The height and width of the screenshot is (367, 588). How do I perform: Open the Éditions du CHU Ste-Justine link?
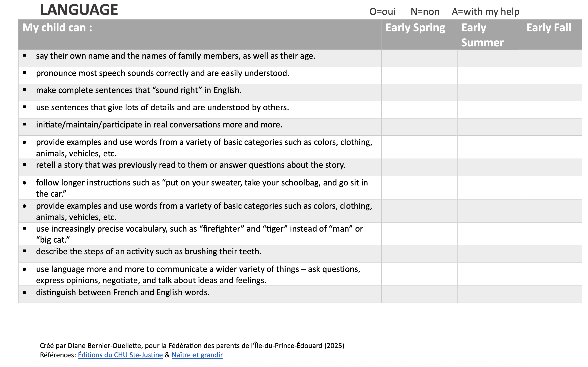click(120, 355)
